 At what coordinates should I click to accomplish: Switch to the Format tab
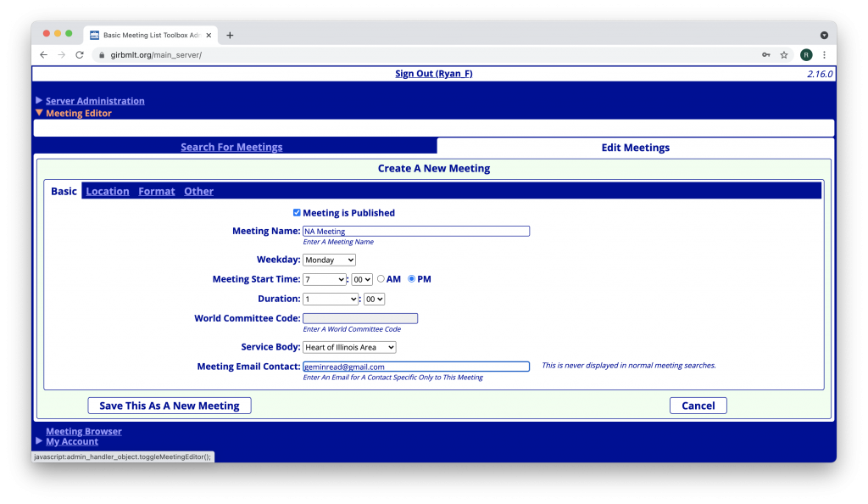click(157, 191)
